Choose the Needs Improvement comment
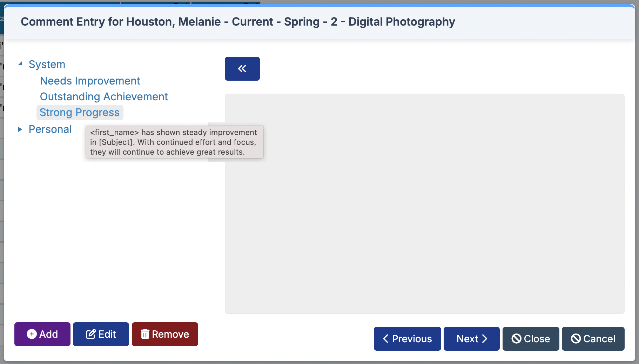This screenshot has width=639, height=364. pyautogui.click(x=90, y=81)
